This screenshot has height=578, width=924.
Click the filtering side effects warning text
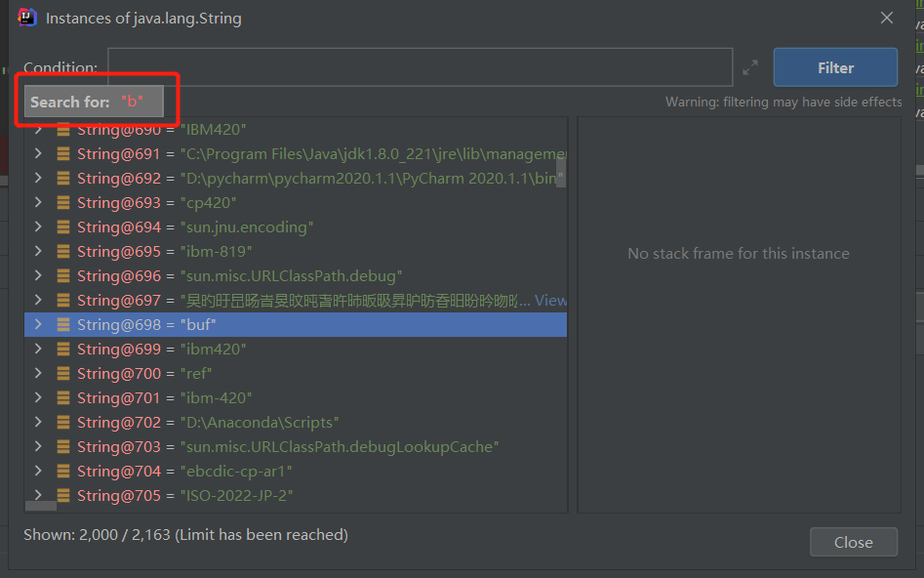(x=783, y=103)
